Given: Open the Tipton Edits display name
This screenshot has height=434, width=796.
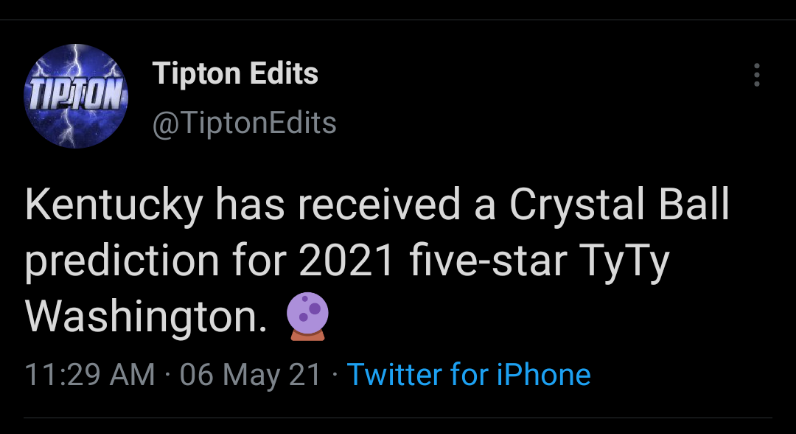Looking at the screenshot, I should point(235,73).
